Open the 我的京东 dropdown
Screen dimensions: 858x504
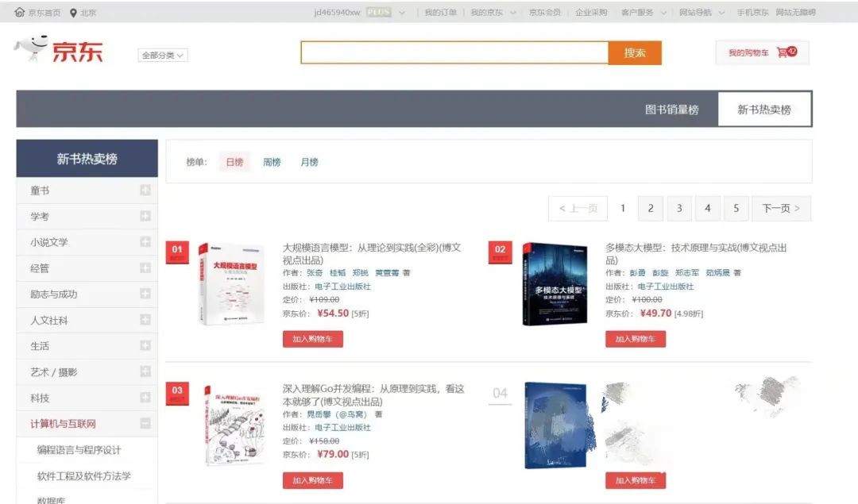[493, 13]
